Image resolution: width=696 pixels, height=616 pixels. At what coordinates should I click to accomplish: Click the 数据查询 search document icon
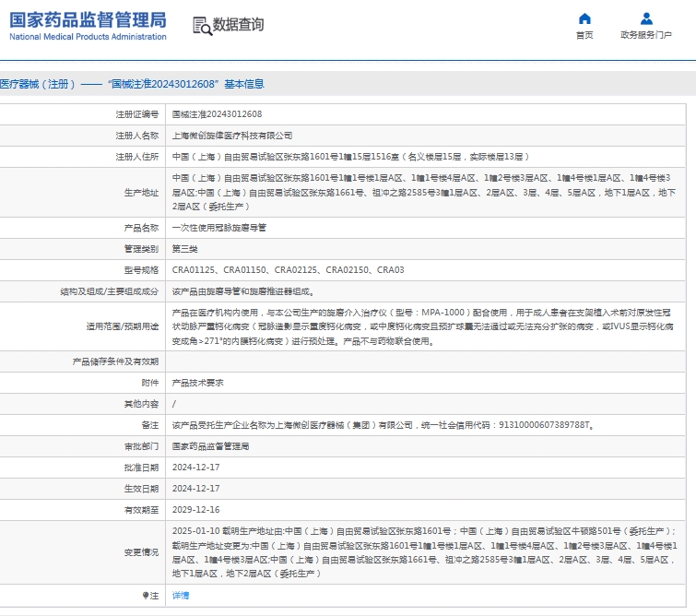203,26
